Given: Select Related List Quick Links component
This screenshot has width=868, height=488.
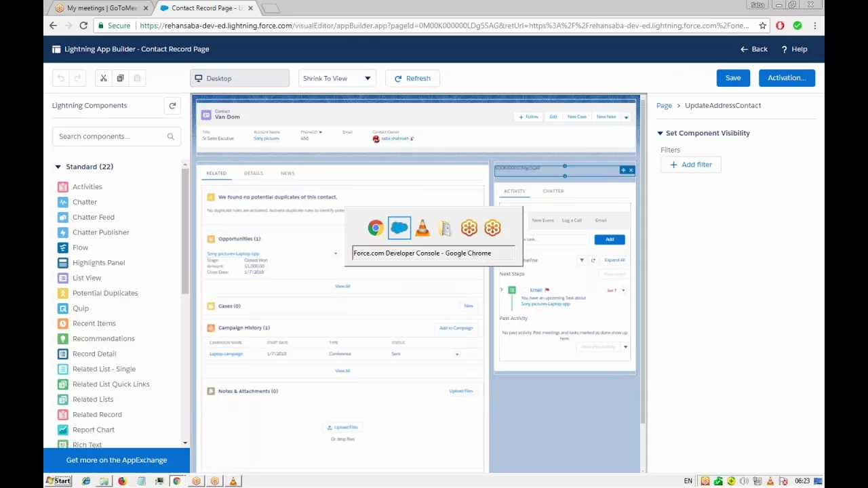Looking at the screenshot, I should [111, 384].
